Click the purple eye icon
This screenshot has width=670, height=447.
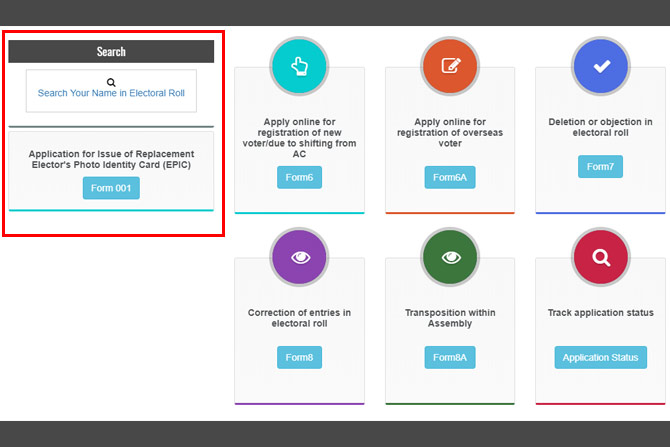(x=299, y=257)
